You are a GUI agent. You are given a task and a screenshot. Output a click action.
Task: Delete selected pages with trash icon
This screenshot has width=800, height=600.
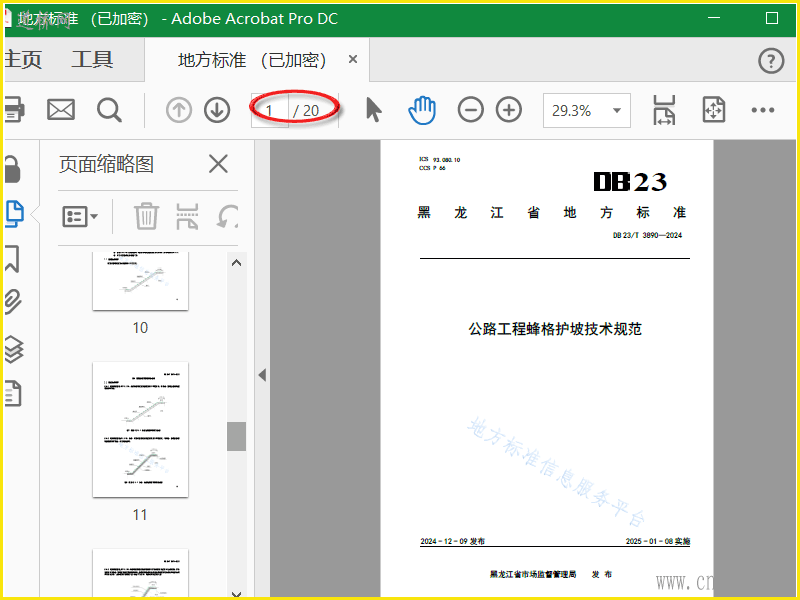(146, 216)
